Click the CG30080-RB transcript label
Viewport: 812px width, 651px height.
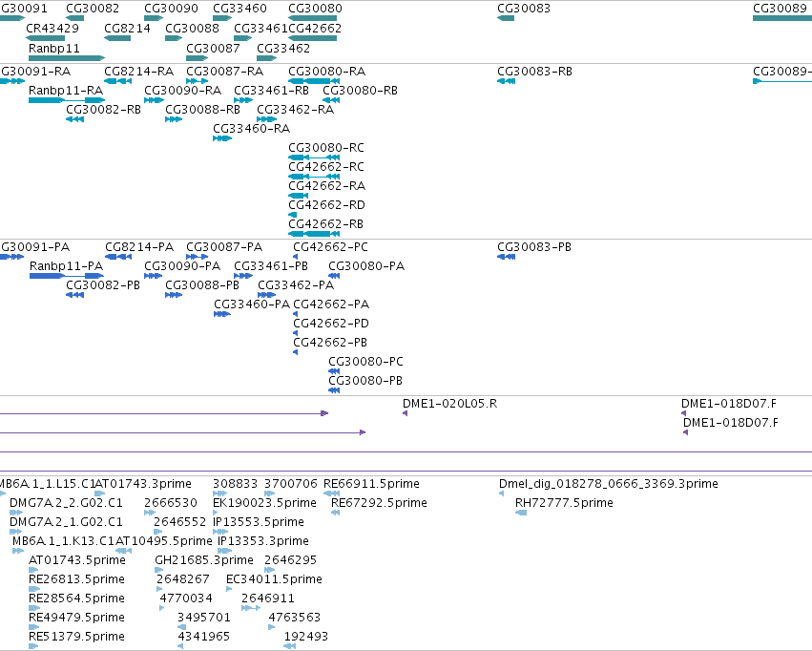pyautogui.click(x=360, y=91)
